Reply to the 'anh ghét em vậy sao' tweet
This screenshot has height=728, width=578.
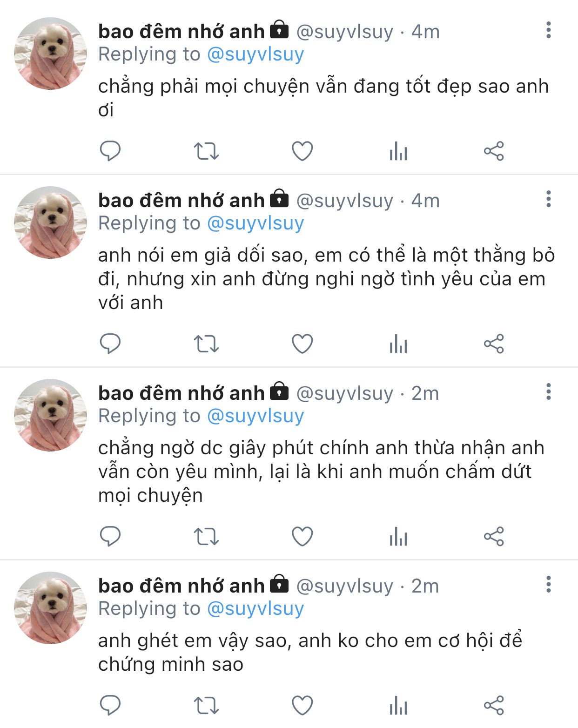click(x=110, y=705)
